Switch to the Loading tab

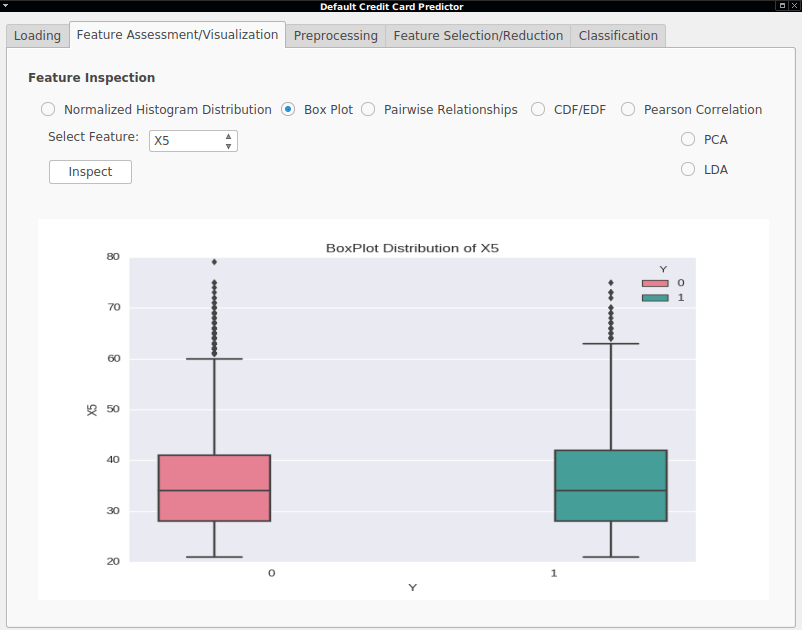[x=37, y=36]
